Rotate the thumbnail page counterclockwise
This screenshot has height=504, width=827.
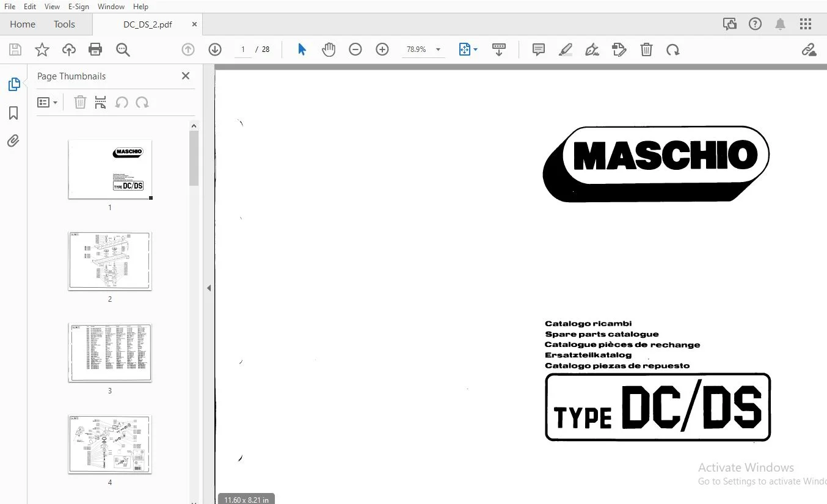122,103
